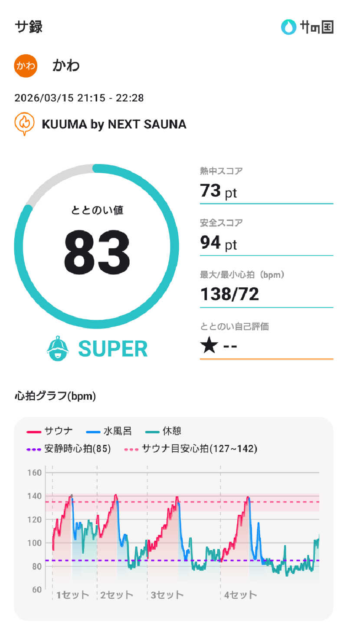Tap the 最大/最小心拍 138/72 value

(229, 294)
